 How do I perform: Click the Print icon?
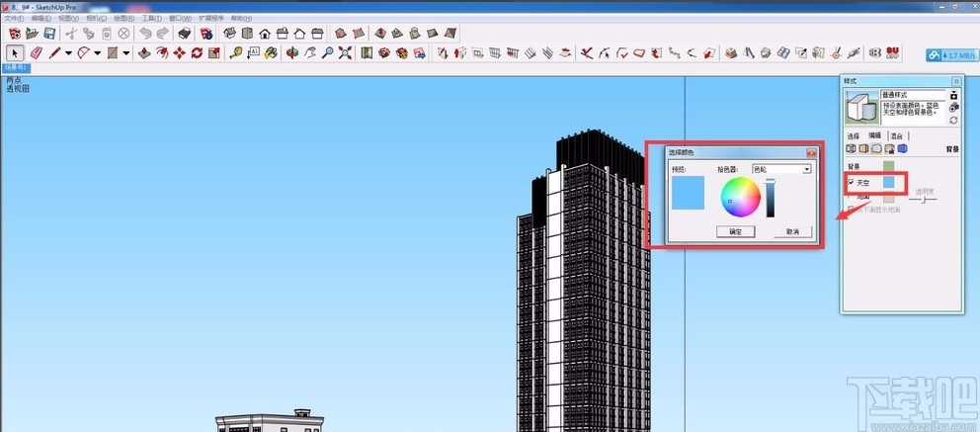click(185, 34)
